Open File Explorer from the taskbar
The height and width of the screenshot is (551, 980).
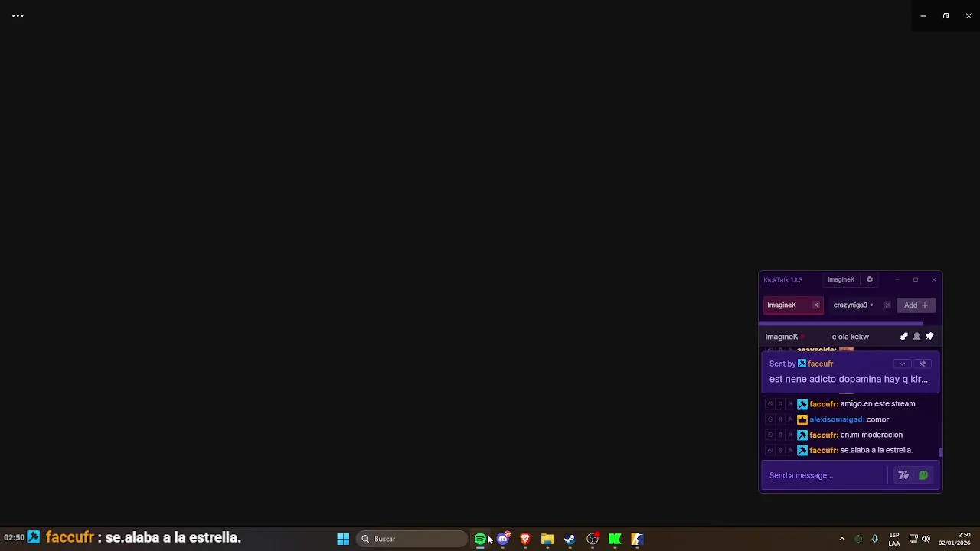(x=547, y=539)
